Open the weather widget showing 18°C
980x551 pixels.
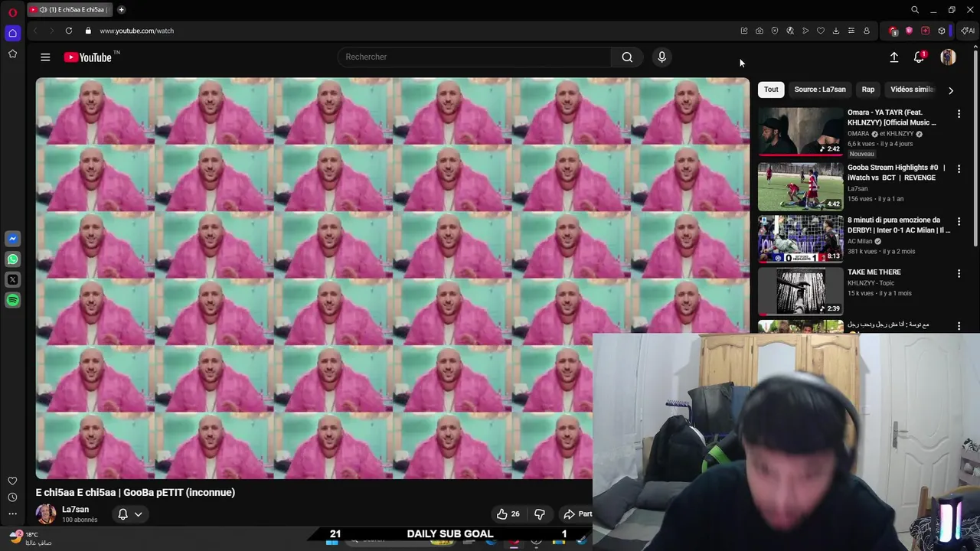pos(31,538)
